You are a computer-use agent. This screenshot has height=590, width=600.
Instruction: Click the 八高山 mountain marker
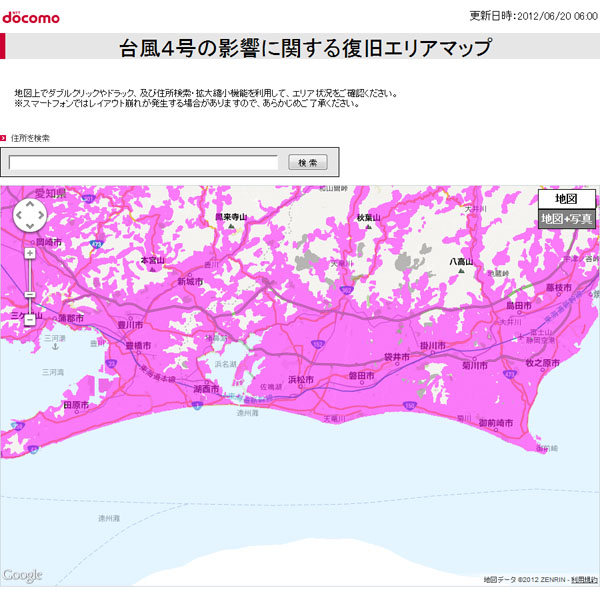(x=460, y=262)
